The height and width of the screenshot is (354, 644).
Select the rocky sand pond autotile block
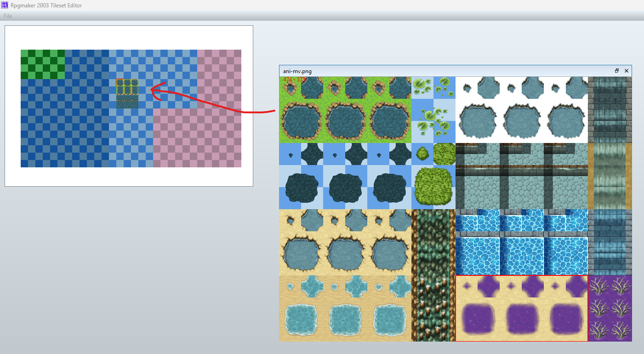(345, 242)
